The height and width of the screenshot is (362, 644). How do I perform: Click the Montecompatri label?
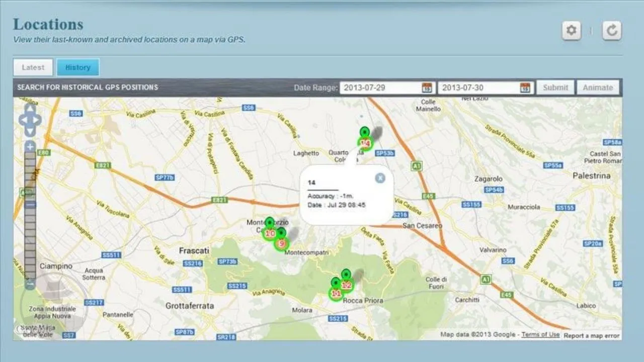coord(307,253)
